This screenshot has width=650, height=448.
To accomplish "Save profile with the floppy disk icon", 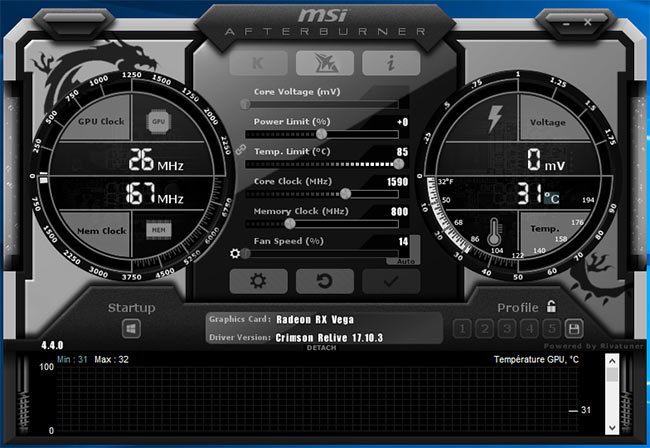I will (574, 328).
